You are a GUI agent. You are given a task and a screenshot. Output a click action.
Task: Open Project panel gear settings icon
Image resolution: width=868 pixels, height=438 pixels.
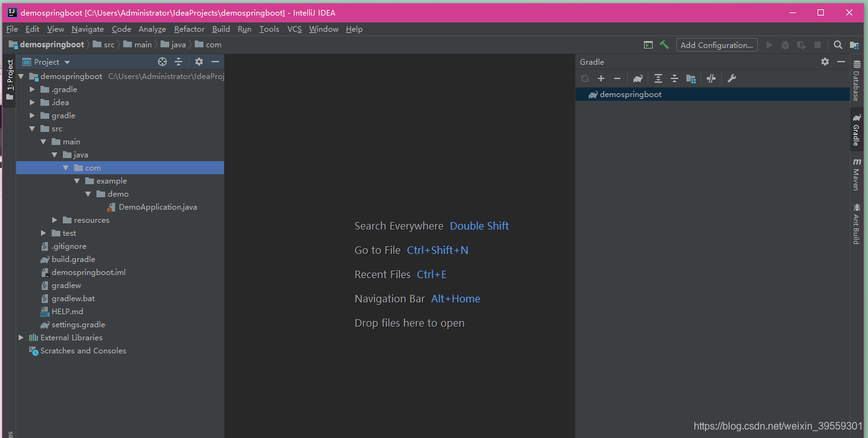click(199, 62)
